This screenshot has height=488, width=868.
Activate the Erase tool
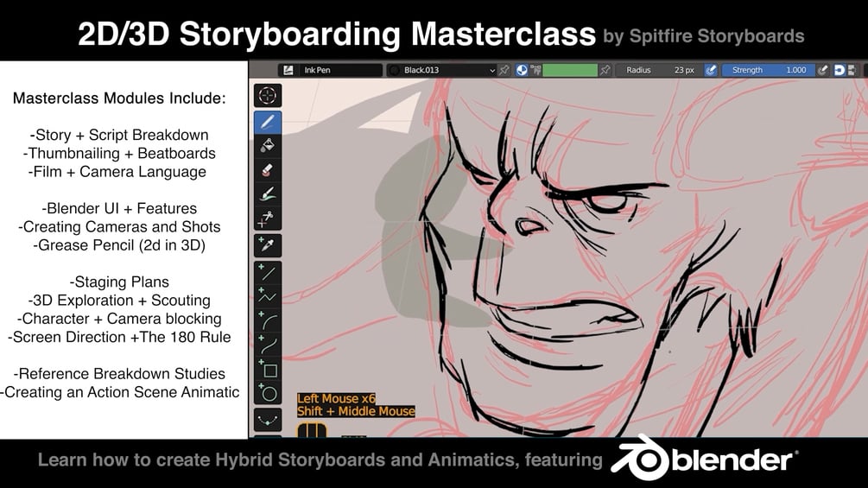click(x=268, y=170)
